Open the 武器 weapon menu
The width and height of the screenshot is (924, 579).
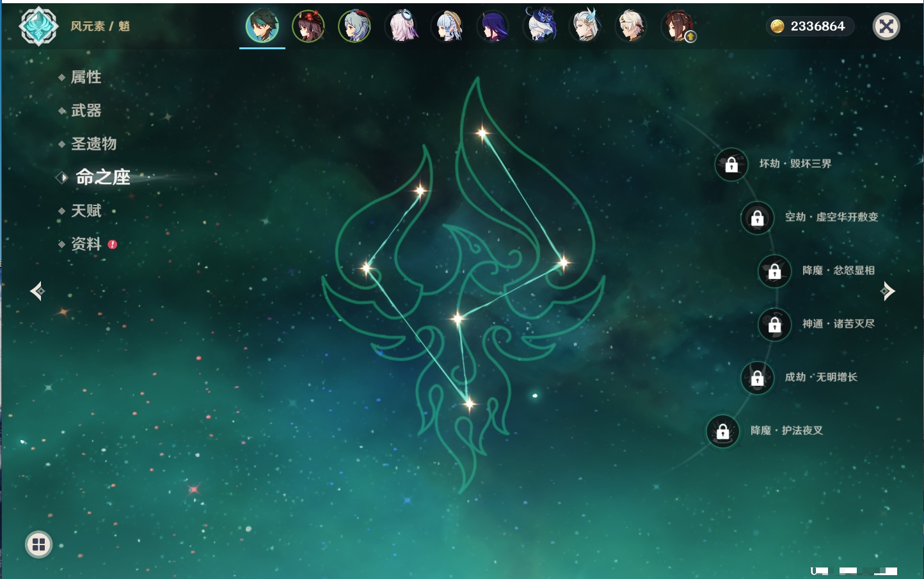[x=86, y=111]
